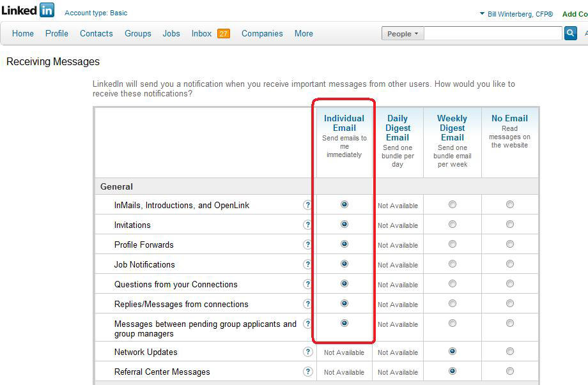
Task: Open the Profile menu
Action: click(57, 34)
